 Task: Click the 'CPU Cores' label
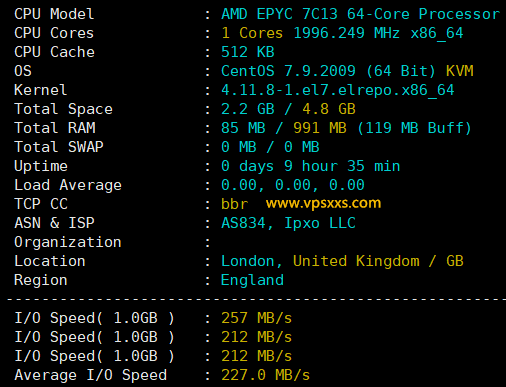54,33
